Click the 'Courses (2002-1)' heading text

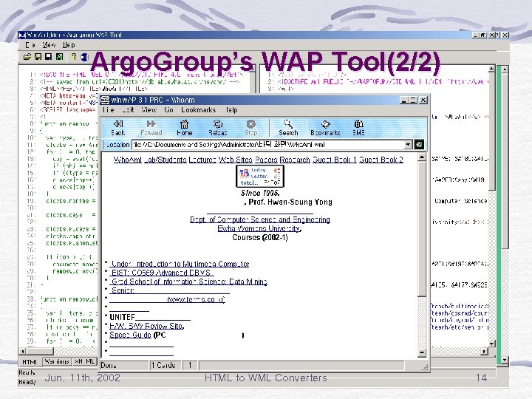(x=260, y=237)
